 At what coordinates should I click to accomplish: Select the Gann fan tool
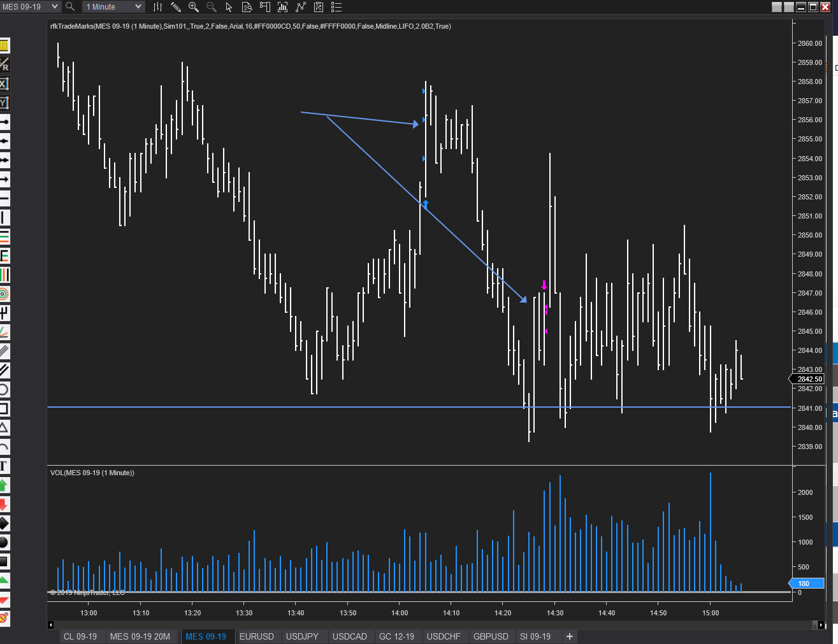click(x=4, y=332)
